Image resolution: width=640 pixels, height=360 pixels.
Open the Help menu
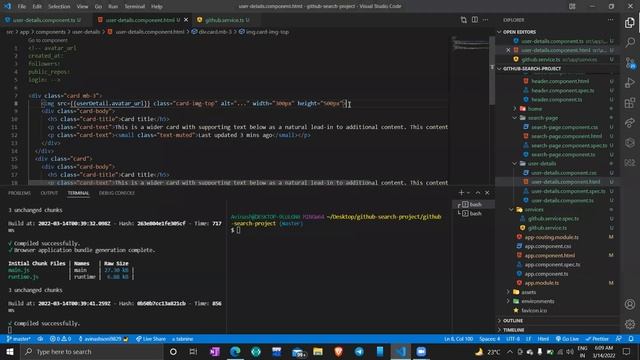tap(157, 6)
